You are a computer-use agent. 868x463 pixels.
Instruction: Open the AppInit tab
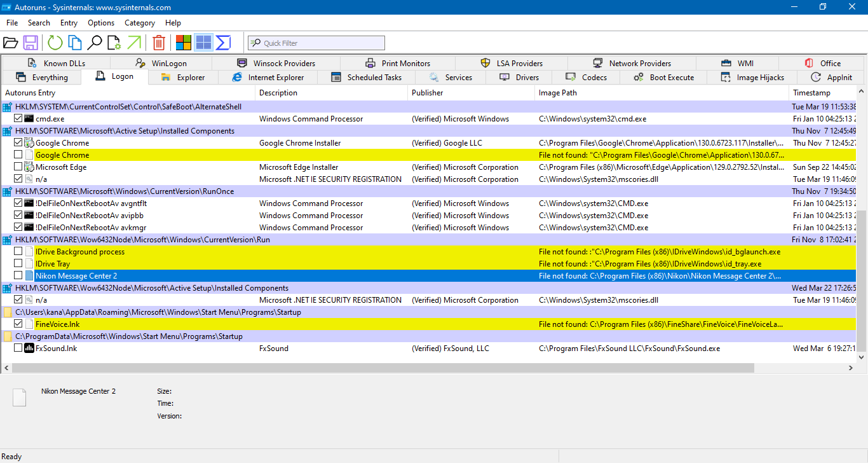click(x=832, y=78)
